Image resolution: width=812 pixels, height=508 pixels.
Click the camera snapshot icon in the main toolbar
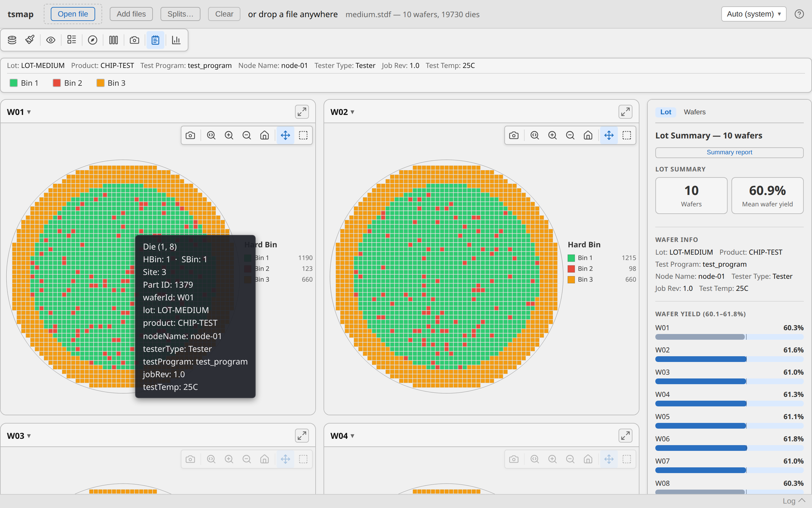point(134,40)
